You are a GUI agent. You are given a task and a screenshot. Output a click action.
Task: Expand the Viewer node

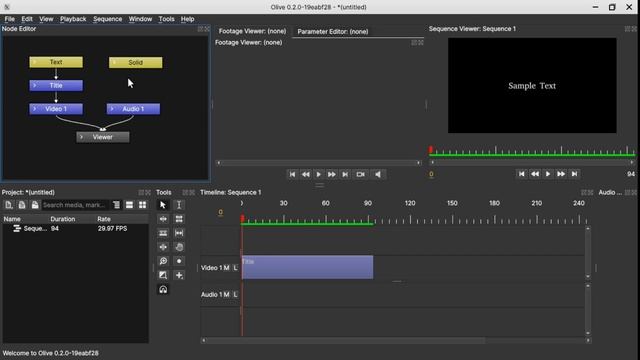pos(81,137)
